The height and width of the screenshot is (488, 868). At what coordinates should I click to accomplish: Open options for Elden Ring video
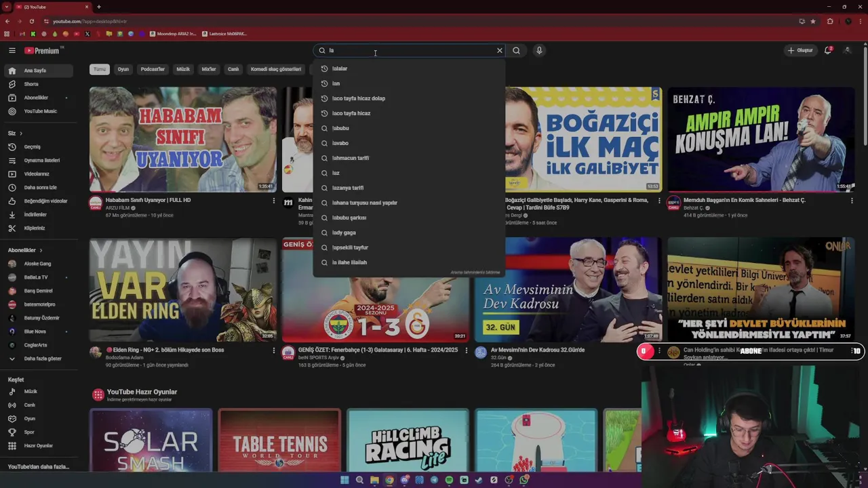pyautogui.click(x=274, y=350)
